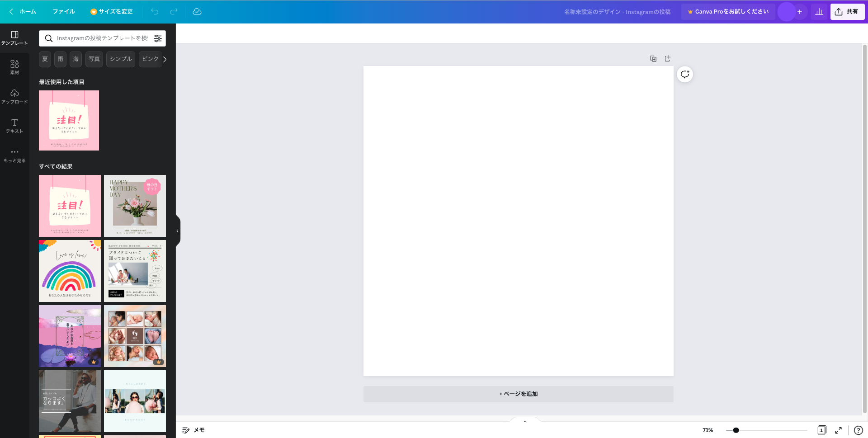This screenshot has width=868, height=438.
Task: Collapse the templates side panel
Action: click(177, 231)
